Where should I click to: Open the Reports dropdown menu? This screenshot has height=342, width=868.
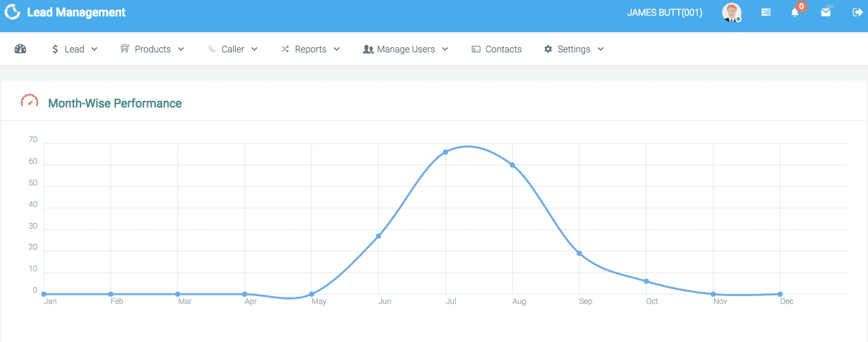[311, 49]
